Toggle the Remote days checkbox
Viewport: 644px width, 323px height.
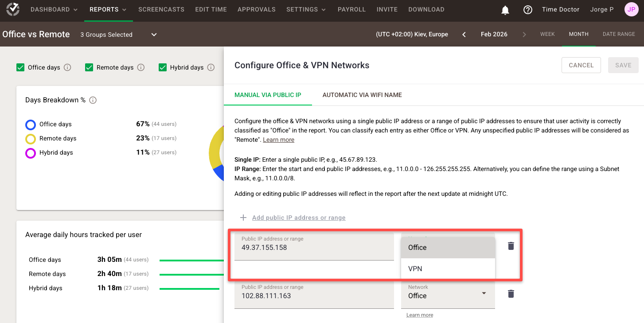pyautogui.click(x=89, y=67)
